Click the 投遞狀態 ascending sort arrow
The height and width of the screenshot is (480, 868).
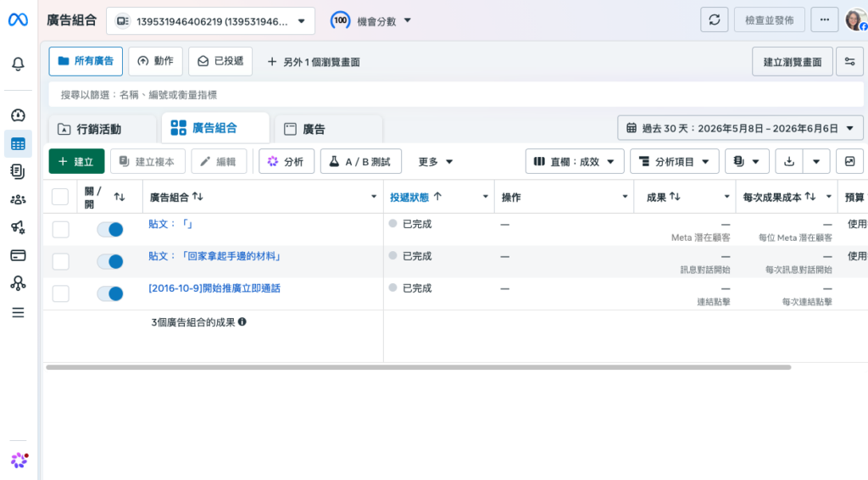[x=437, y=197]
